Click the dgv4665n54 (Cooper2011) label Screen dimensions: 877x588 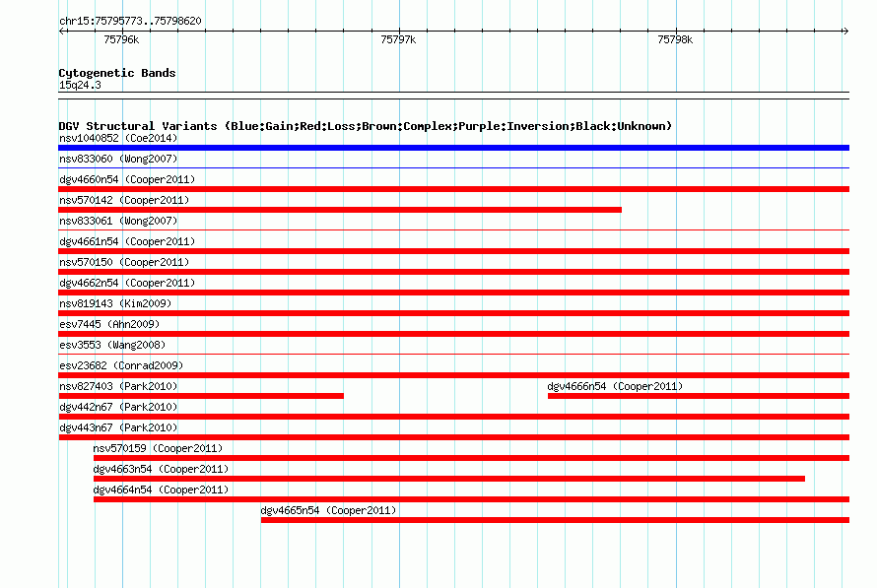(328, 510)
